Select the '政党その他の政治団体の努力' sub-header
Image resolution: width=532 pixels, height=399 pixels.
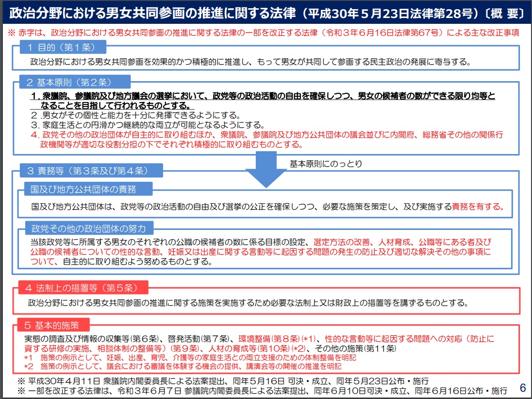91,227
